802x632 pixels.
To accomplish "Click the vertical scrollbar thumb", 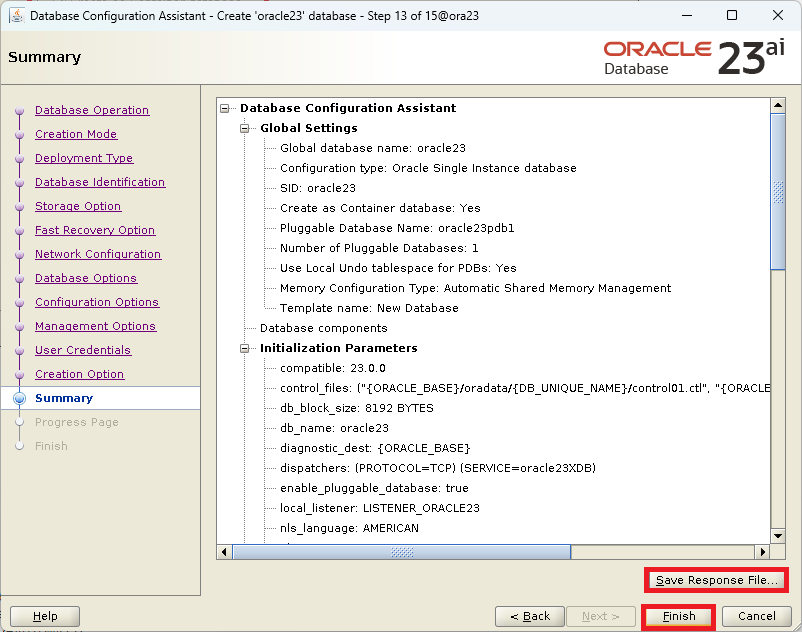I will [x=778, y=192].
